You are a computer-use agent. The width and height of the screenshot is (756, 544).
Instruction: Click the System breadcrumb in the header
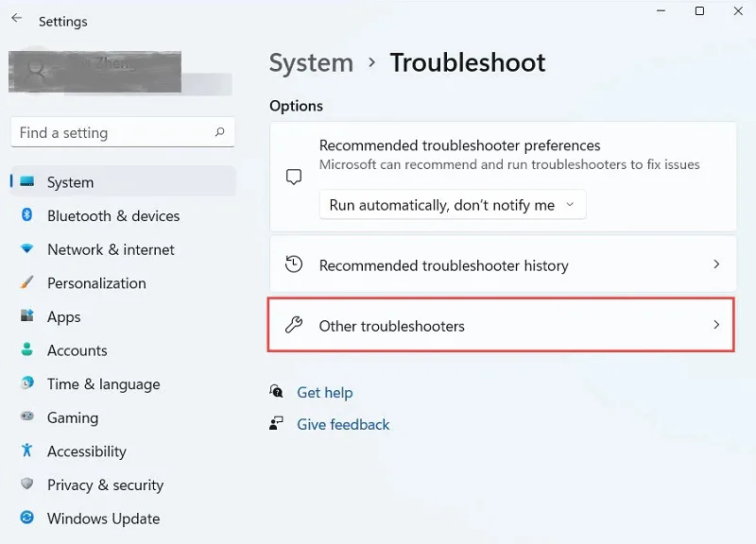[311, 62]
